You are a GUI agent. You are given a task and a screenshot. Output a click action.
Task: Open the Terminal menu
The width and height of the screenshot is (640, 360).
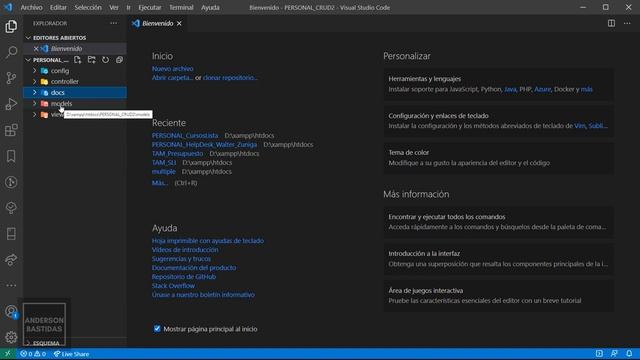coord(181,7)
